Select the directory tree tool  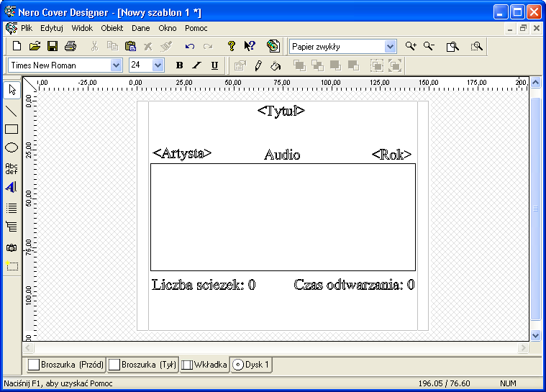point(12,227)
